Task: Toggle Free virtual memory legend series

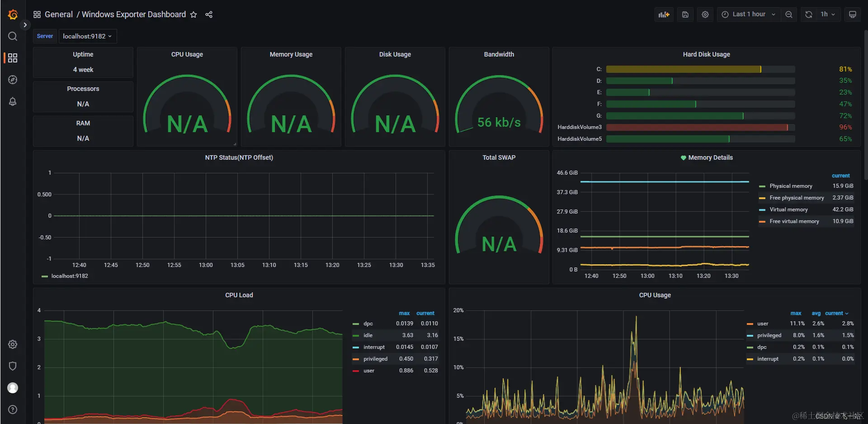Action: click(x=794, y=221)
